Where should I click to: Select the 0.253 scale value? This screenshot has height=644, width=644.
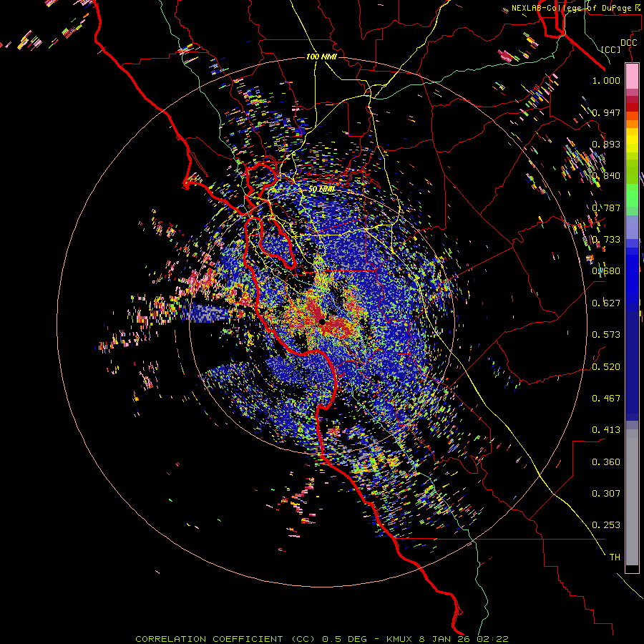(x=606, y=525)
